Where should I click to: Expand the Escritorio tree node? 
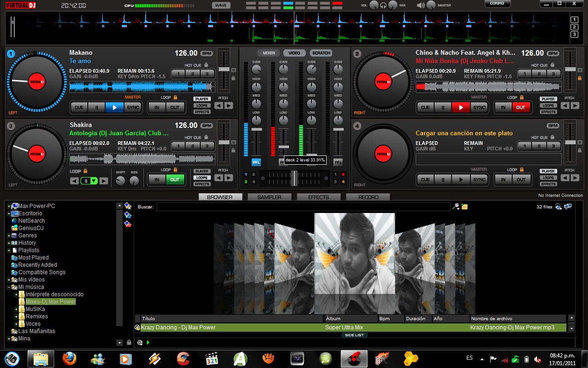click(9, 213)
